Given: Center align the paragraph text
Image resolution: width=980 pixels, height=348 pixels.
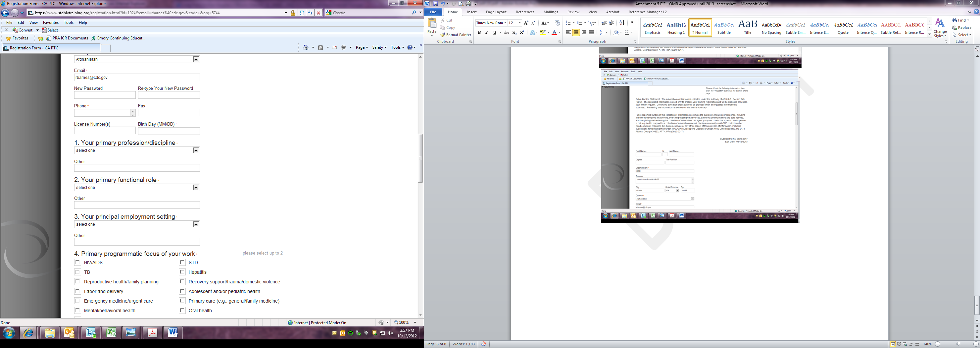Looking at the screenshot, I should [x=576, y=33].
